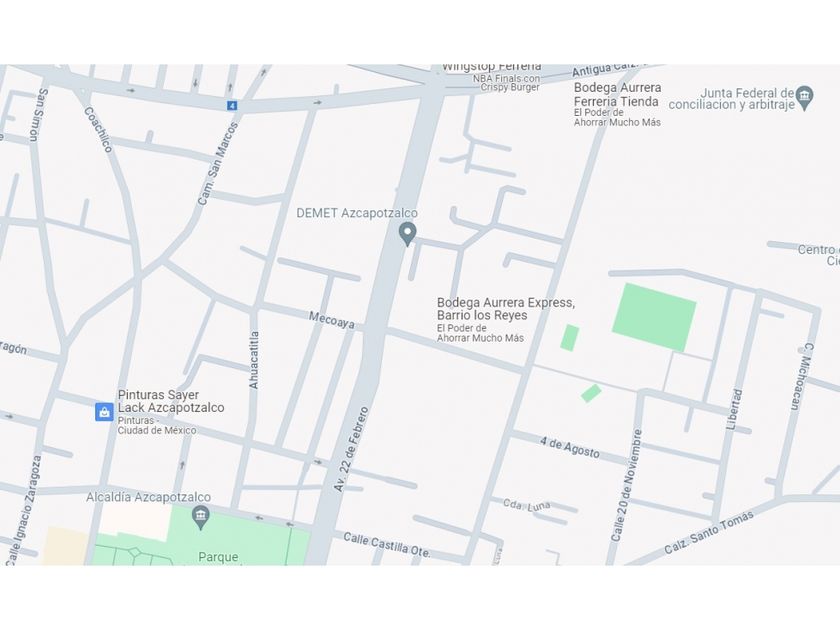Click the Cam. San Marcos street label
The height and width of the screenshot is (630, 840).
(x=218, y=164)
